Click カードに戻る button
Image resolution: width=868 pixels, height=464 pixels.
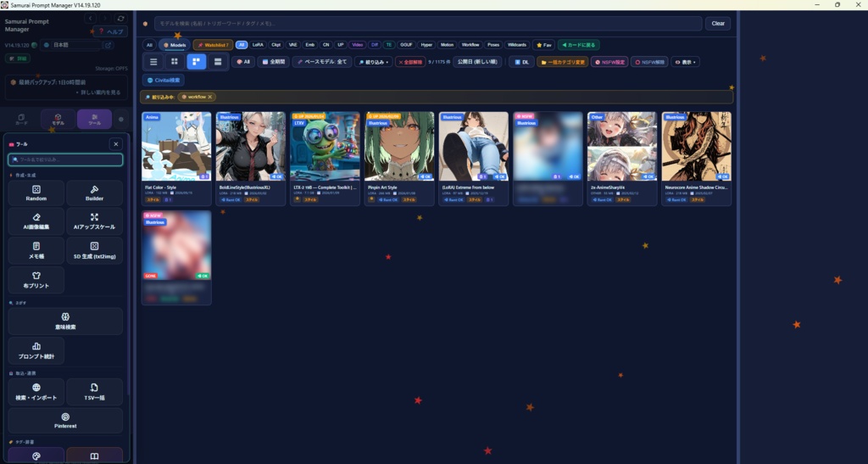pos(578,45)
